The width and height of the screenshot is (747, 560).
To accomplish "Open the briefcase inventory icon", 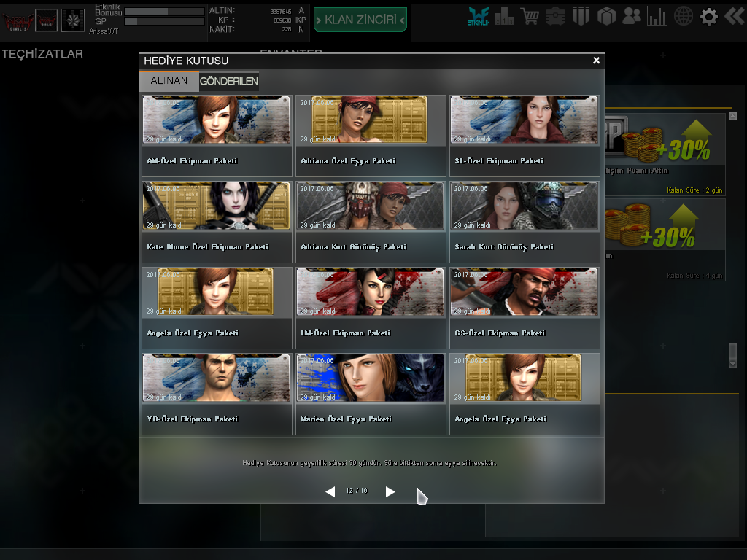I will click(x=555, y=17).
